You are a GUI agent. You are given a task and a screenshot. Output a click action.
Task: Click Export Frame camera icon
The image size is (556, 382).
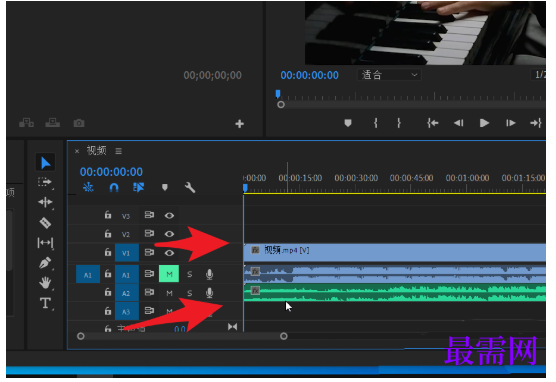(x=79, y=123)
